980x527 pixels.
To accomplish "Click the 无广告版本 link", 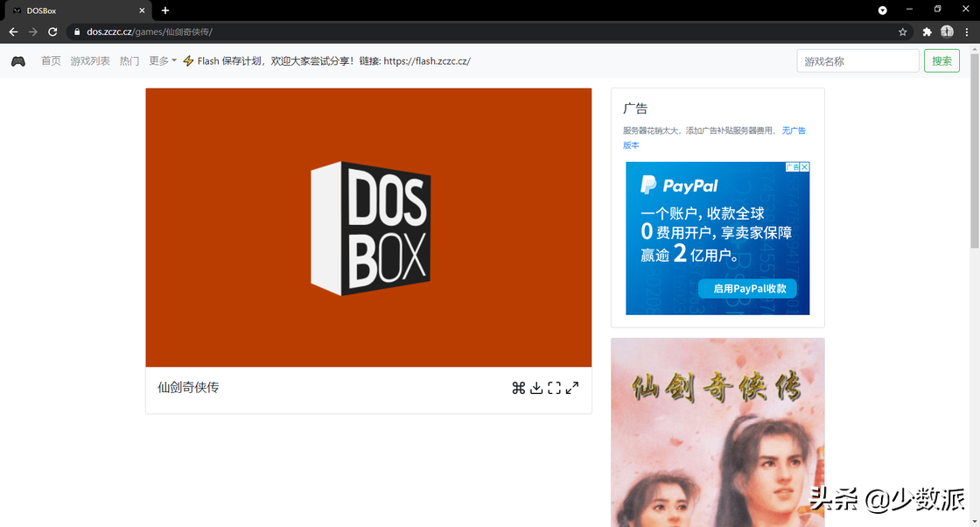I will (x=793, y=130).
